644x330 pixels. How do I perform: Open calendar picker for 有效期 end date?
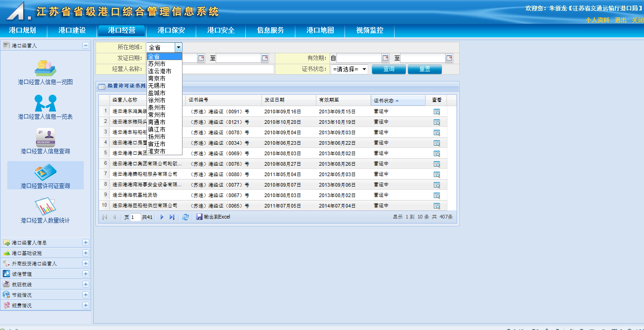point(449,58)
